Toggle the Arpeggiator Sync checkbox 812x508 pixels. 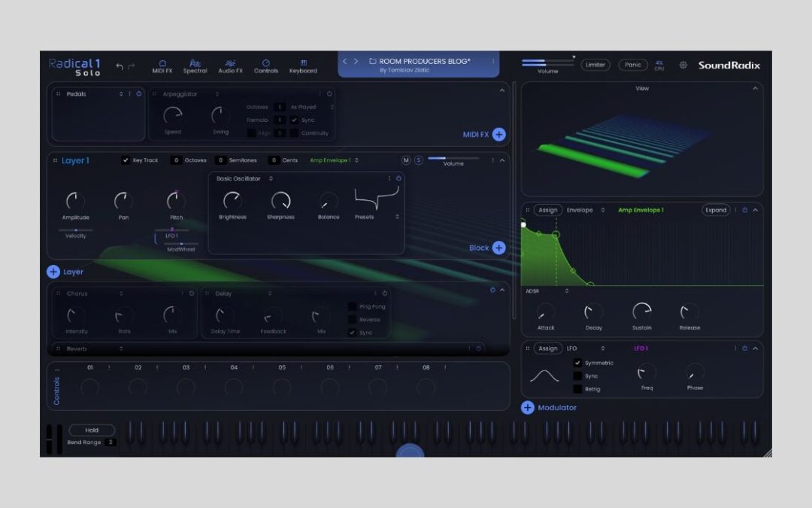294,120
